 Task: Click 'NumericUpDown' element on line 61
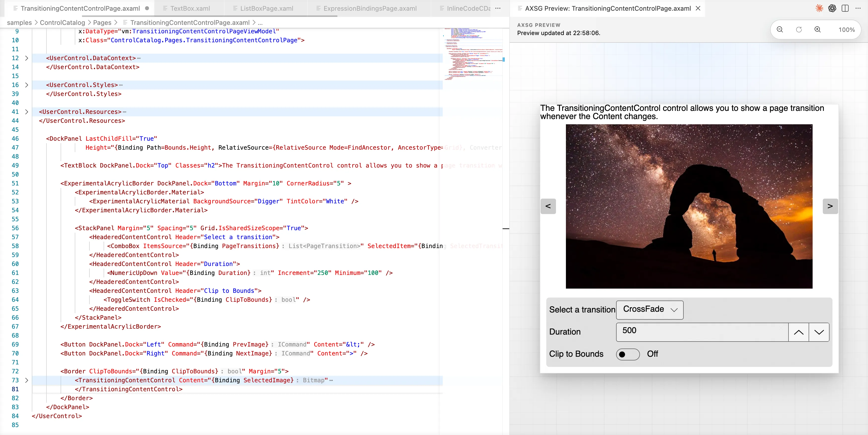click(134, 273)
